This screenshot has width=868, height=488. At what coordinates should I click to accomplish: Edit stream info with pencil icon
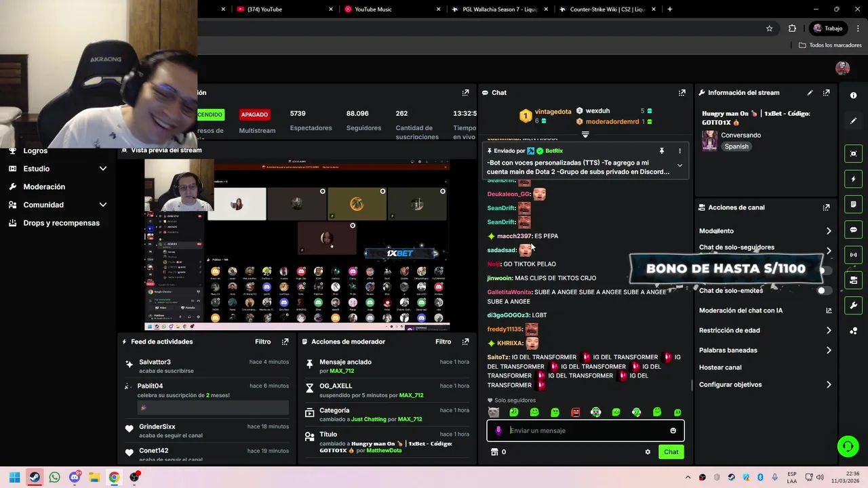tap(810, 93)
